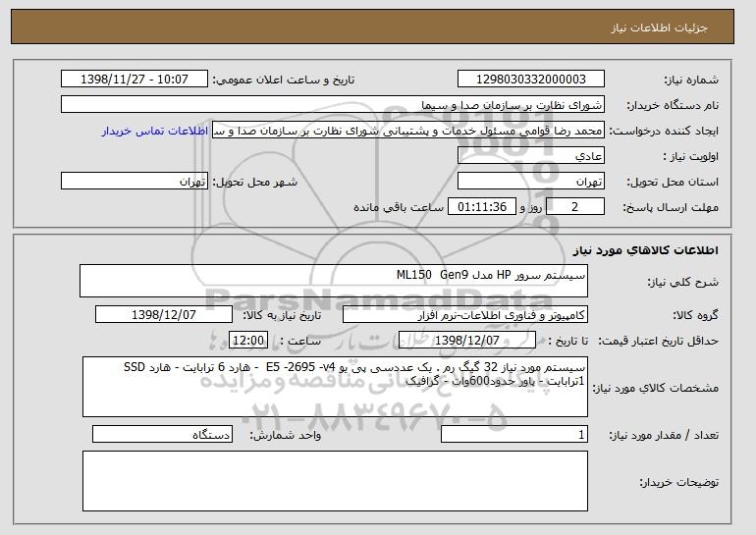This screenshot has height=535, width=756.
Task: Click label توضیحات خریدار
Action: (678, 482)
